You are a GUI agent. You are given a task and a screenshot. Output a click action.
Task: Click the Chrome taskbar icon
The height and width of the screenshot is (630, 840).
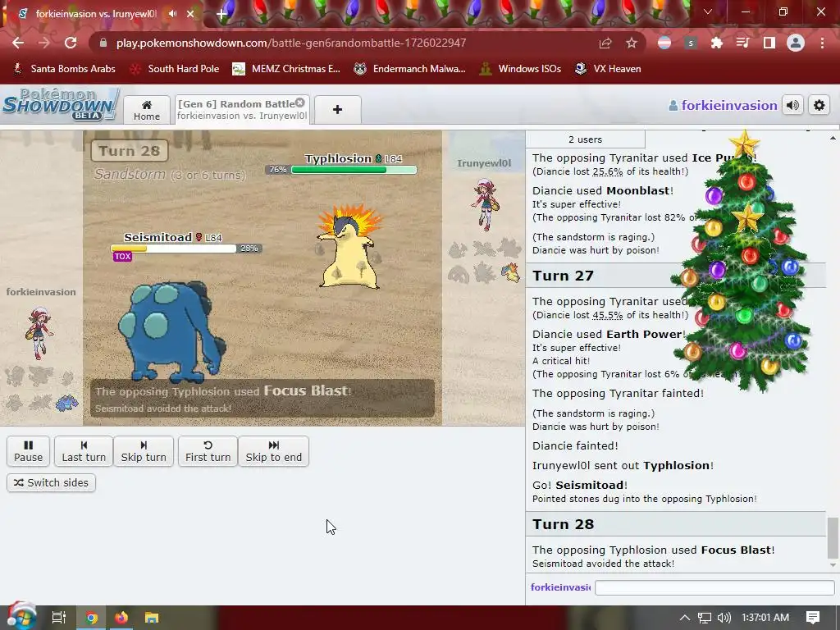pos(92,618)
